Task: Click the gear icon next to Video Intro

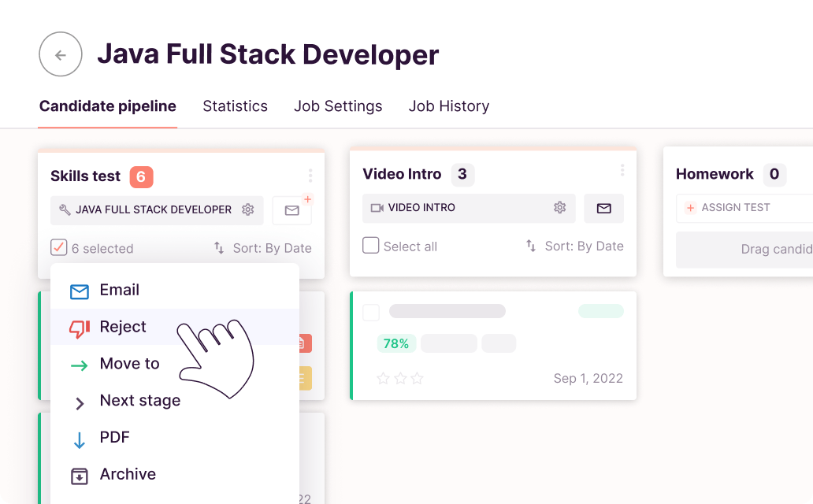Action: (x=559, y=207)
